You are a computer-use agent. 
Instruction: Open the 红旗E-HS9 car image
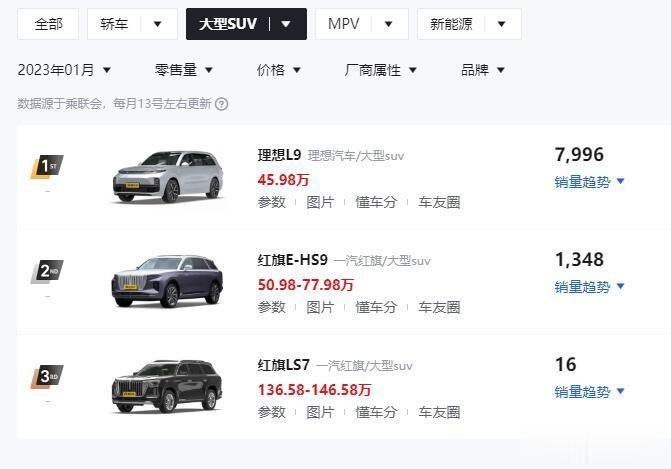pyautogui.click(x=166, y=280)
